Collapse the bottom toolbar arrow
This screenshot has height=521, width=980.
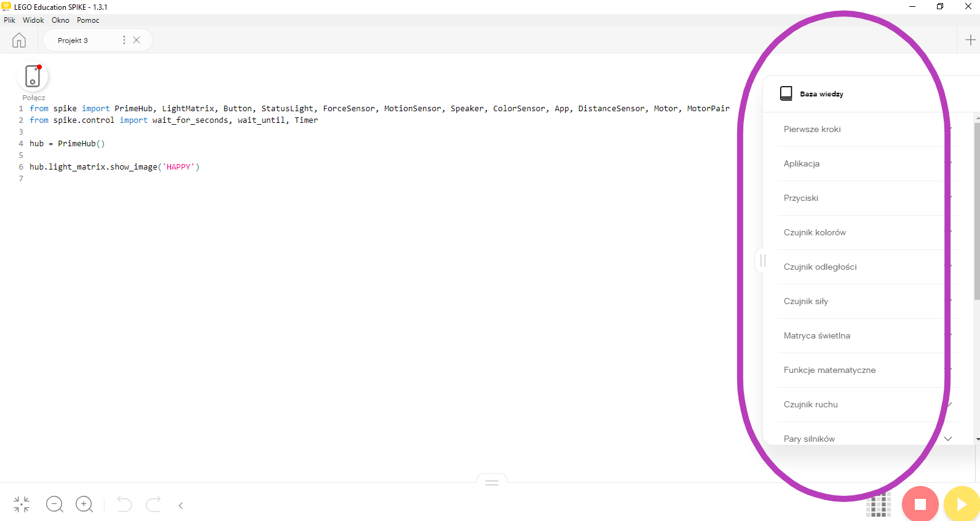(x=181, y=506)
